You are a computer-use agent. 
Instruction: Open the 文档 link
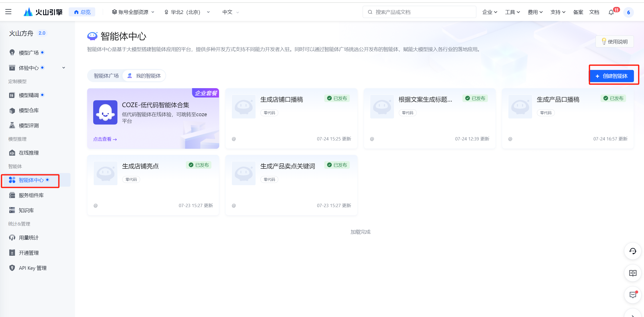click(x=594, y=12)
